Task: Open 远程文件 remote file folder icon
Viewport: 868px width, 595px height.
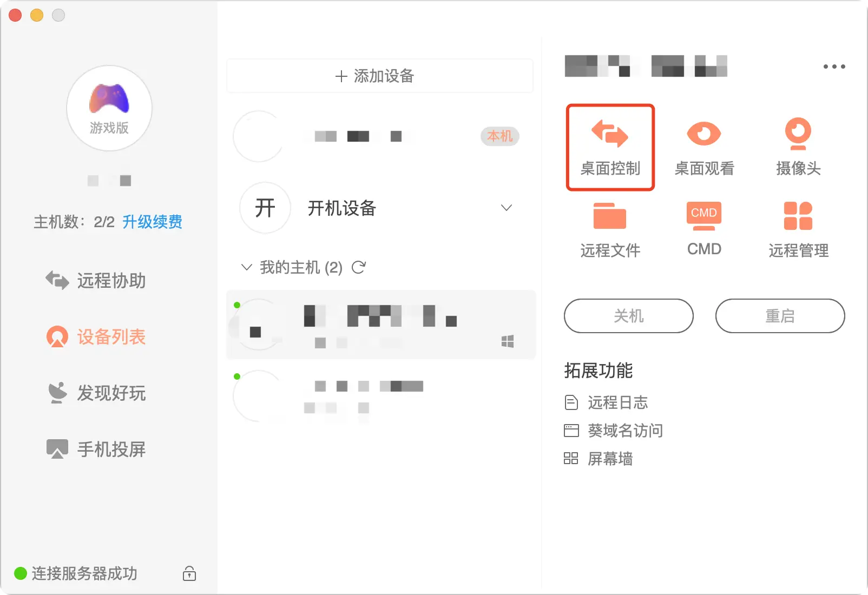Action: (610, 216)
